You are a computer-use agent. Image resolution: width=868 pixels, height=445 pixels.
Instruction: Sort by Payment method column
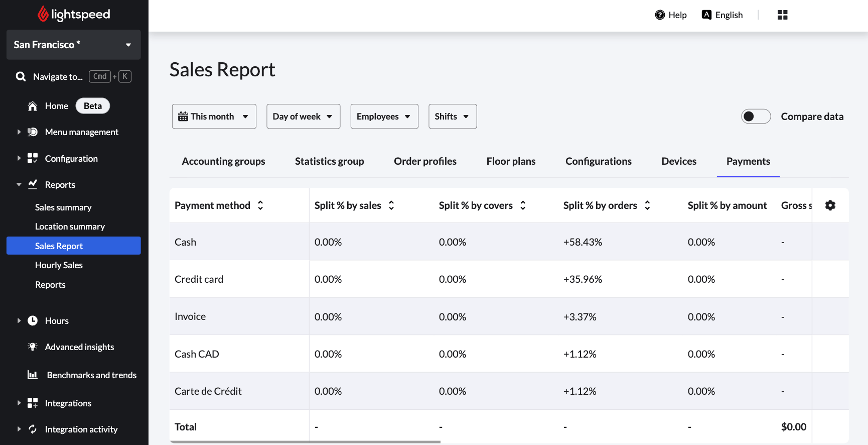(260, 205)
